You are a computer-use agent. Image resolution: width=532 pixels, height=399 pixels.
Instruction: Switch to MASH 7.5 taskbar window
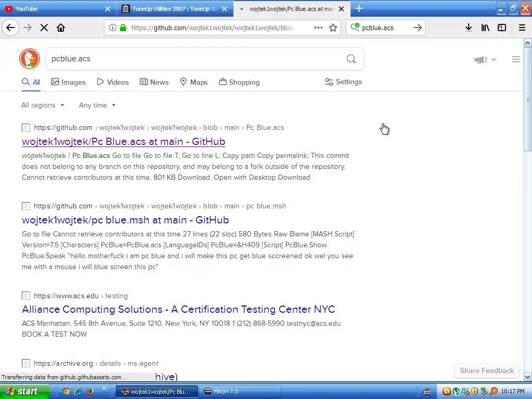pos(240,392)
